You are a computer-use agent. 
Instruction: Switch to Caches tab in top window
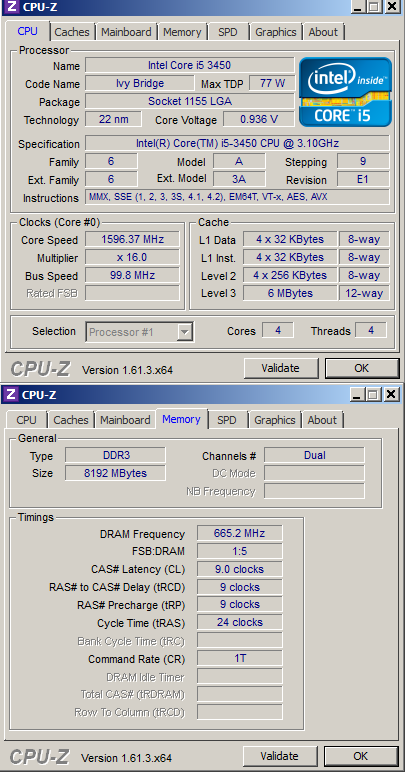pyautogui.click(x=72, y=32)
